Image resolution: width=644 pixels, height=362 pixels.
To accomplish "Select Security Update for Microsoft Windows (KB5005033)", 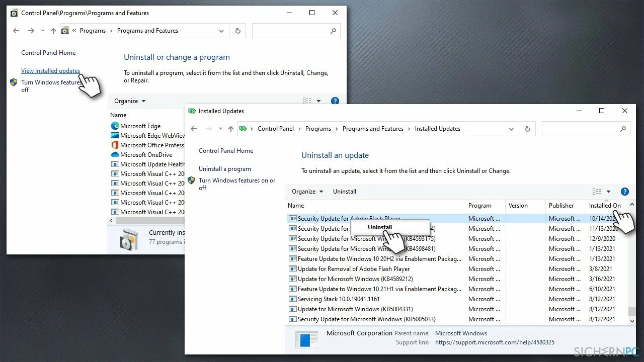I will point(457,319).
